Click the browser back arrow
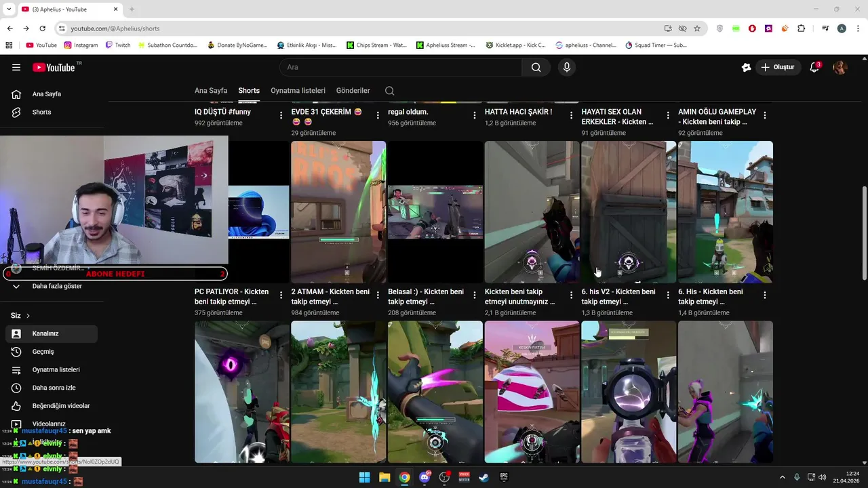This screenshot has height=488, width=868. (x=9, y=28)
